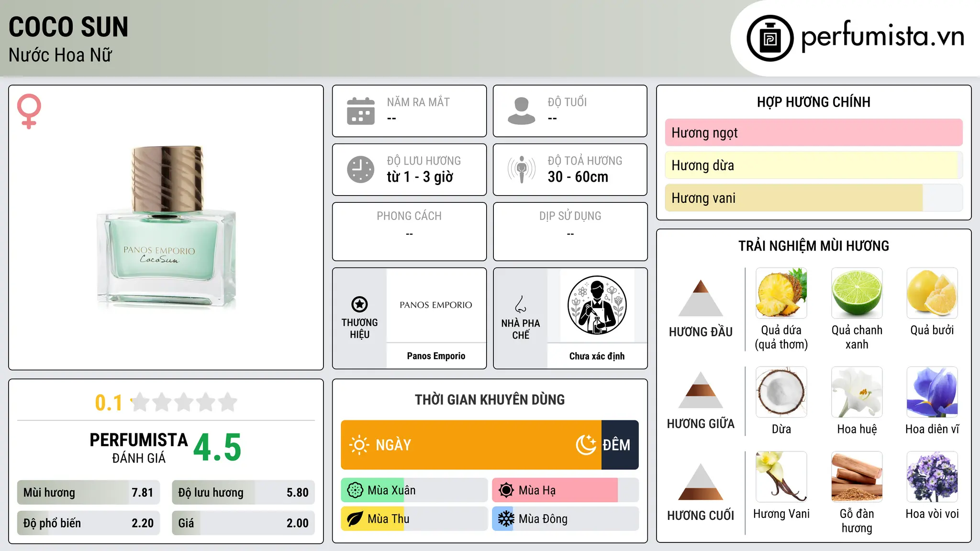Click the Giá 2.00 score bar
This screenshot has width=980, height=551.
pyautogui.click(x=243, y=523)
